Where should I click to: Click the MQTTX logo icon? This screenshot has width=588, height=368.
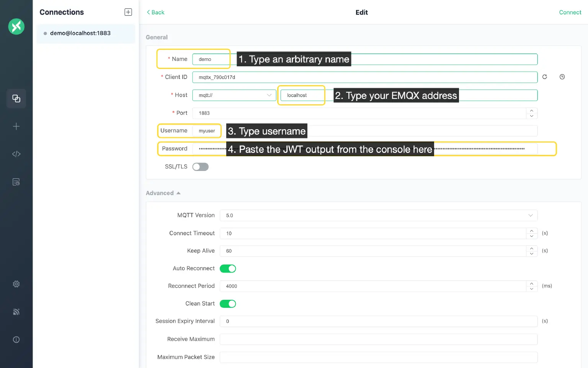pos(16,26)
